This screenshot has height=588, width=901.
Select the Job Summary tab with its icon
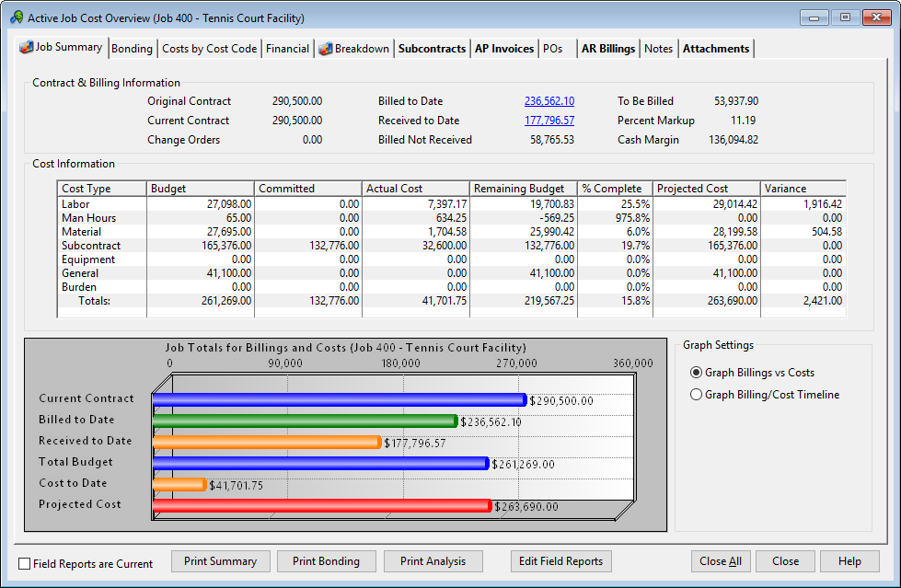coord(61,48)
